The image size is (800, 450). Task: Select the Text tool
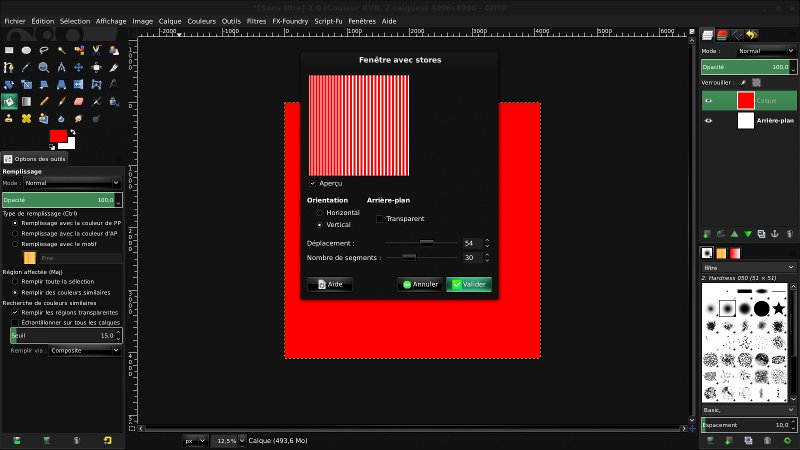point(114,85)
